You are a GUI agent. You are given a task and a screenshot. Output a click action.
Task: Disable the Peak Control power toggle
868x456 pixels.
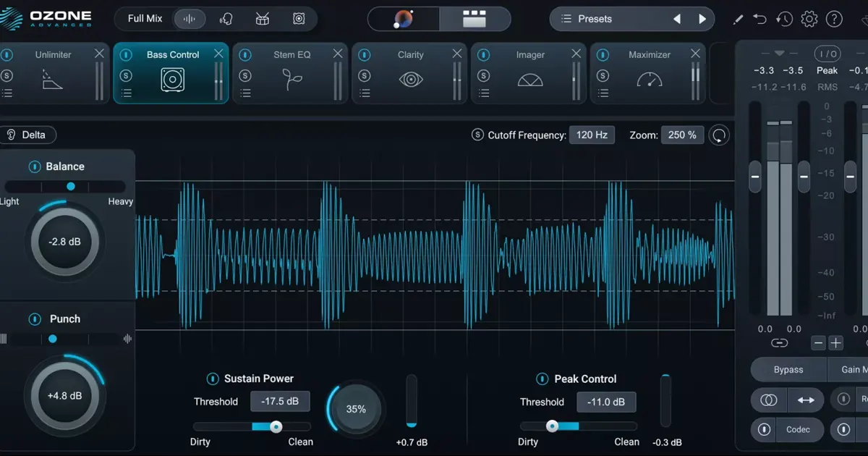[542, 379]
